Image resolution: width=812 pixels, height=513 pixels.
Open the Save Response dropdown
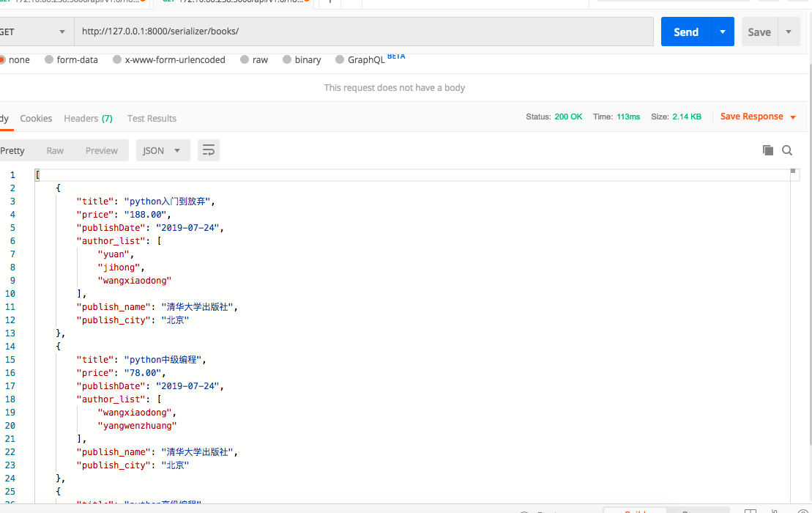coord(758,117)
